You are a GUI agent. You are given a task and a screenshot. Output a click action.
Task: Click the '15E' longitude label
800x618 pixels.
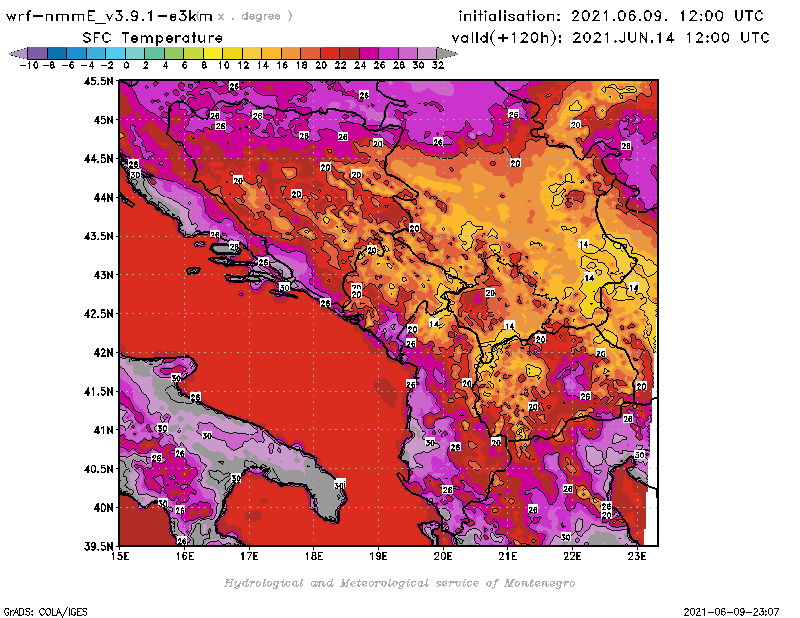pyautogui.click(x=120, y=556)
